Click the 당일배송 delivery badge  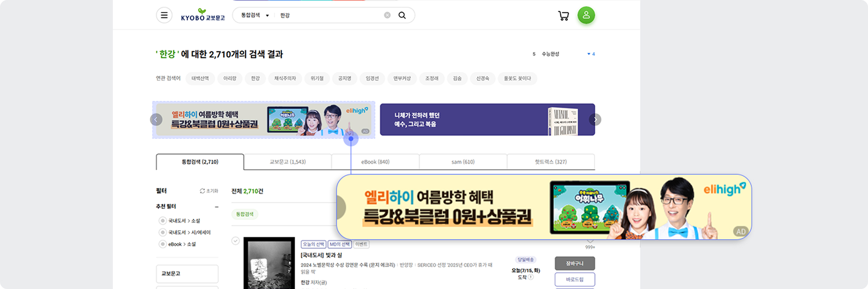[x=526, y=259]
